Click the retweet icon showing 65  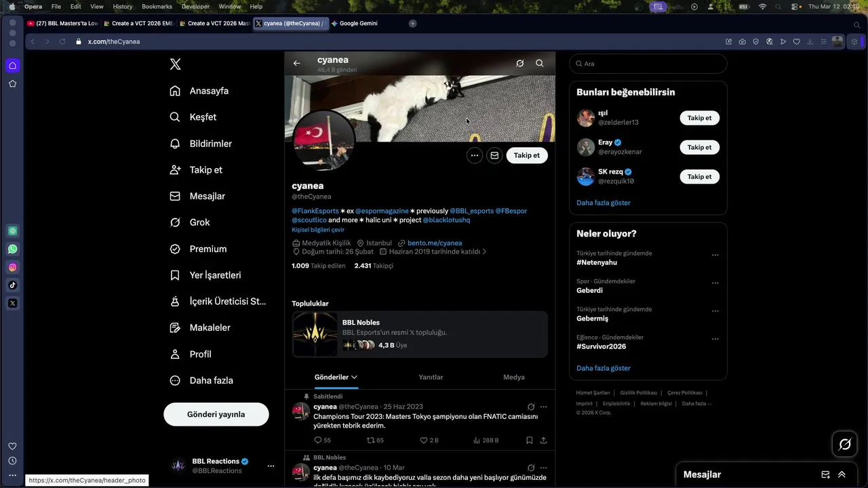[x=370, y=440]
